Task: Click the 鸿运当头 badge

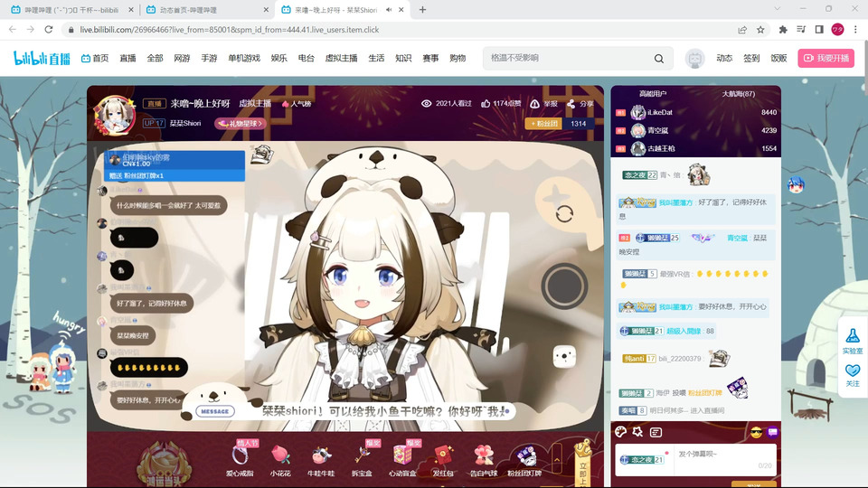Action: [x=164, y=464]
